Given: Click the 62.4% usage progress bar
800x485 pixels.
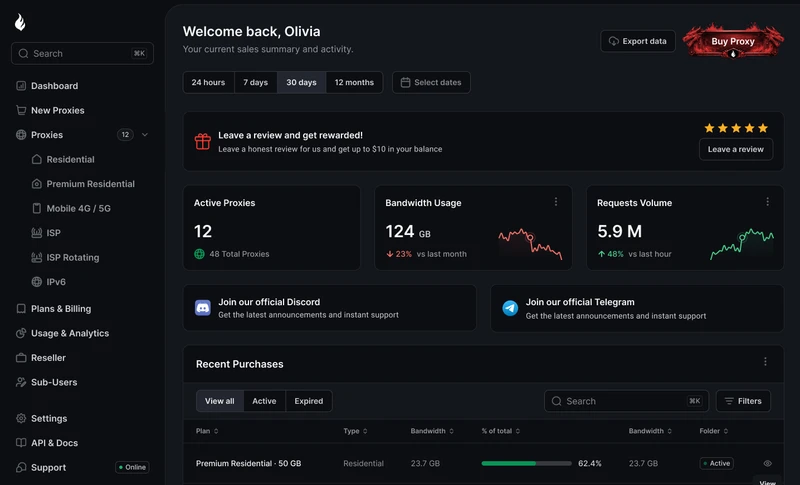Looking at the screenshot, I should [x=526, y=464].
